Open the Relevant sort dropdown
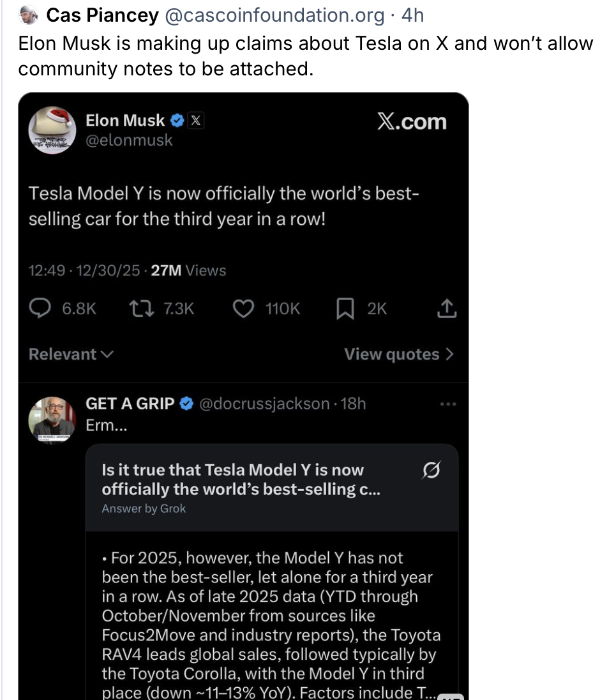 [71, 354]
